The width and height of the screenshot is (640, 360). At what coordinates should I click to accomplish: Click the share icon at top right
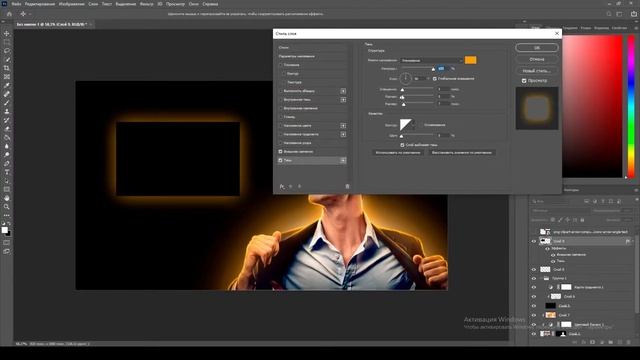pyautogui.click(x=634, y=14)
